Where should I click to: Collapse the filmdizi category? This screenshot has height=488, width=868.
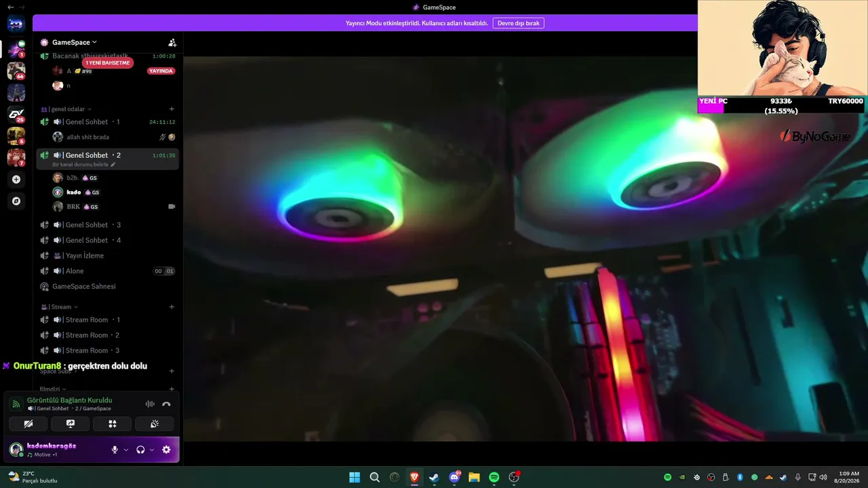(x=53, y=389)
